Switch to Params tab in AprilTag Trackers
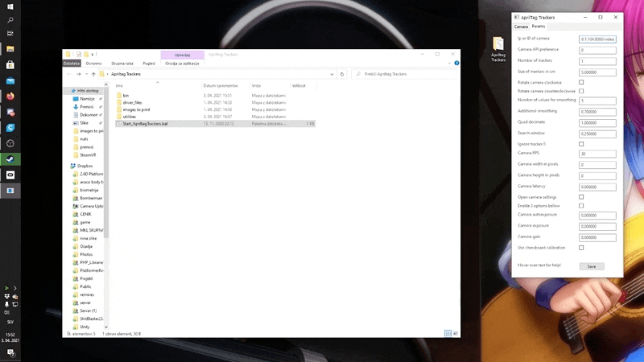The image size is (644, 362). pos(538,27)
